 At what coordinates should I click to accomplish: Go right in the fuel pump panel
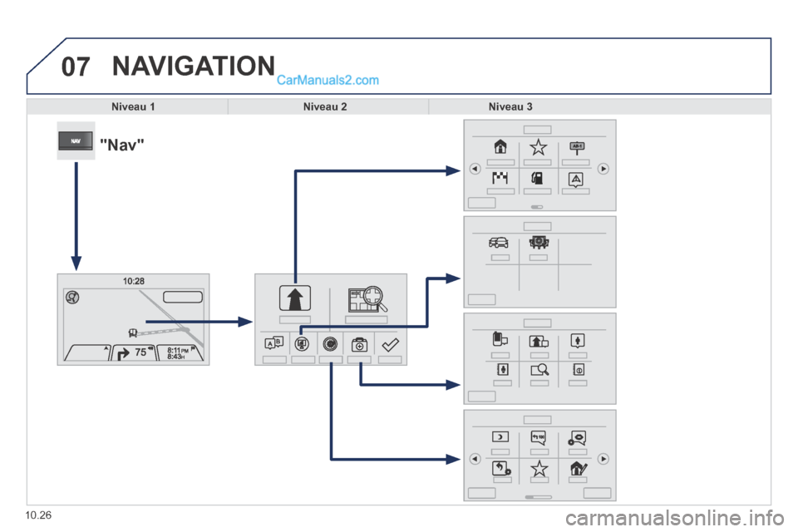coord(603,169)
